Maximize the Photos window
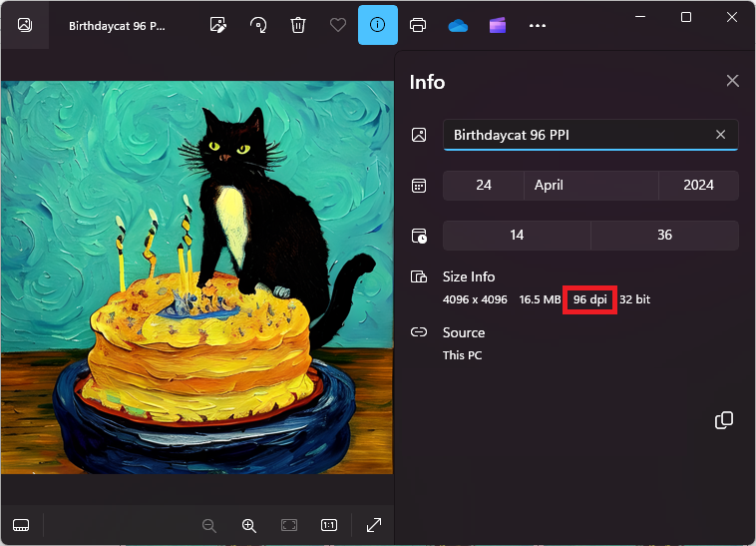 [686, 17]
